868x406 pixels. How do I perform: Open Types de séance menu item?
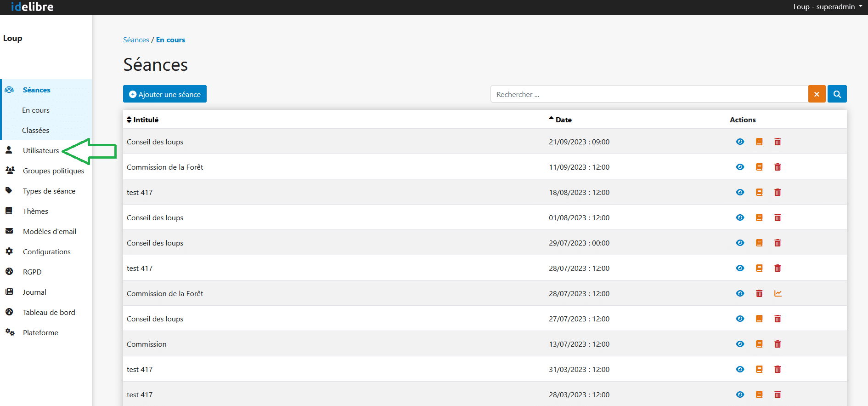pos(49,191)
